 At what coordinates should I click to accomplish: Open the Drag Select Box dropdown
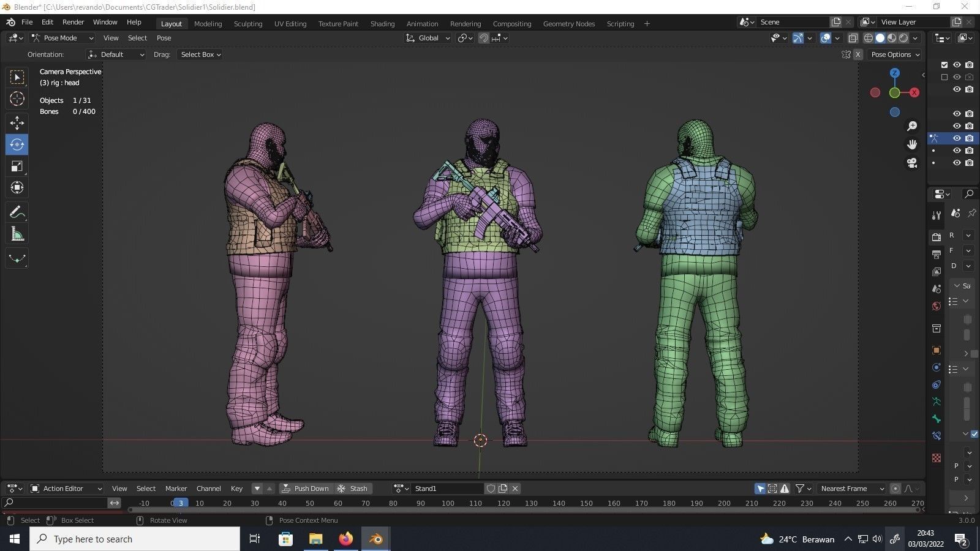click(200, 54)
